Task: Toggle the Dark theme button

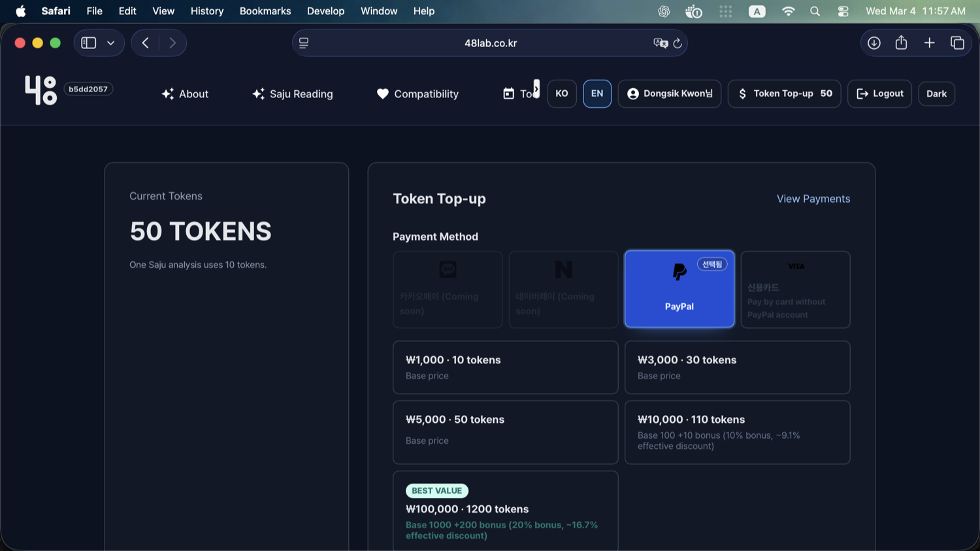Action: click(x=936, y=93)
